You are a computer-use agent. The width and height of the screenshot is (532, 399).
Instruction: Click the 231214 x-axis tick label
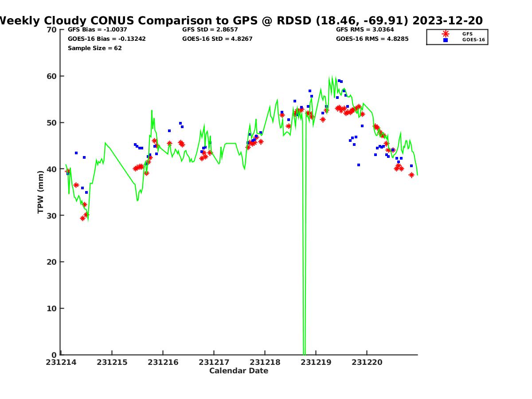[x=60, y=362]
